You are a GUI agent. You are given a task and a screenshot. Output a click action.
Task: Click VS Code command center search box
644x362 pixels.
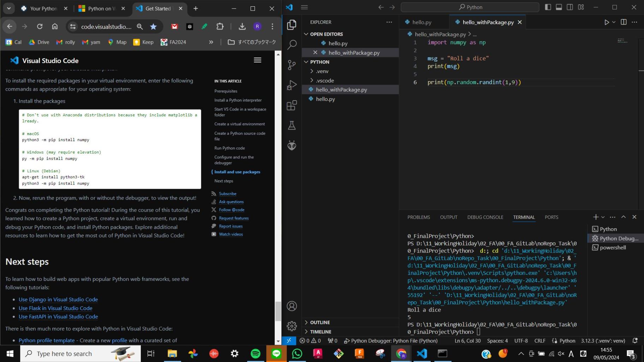470,7
